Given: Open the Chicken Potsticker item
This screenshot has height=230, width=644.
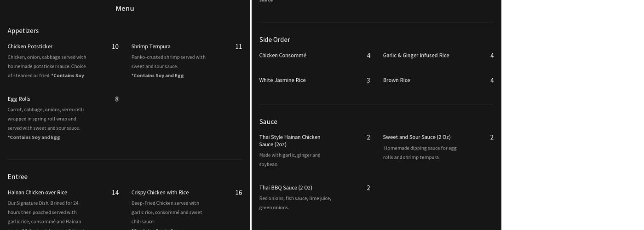Looking at the screenshot, I should (x=30, y=46).
